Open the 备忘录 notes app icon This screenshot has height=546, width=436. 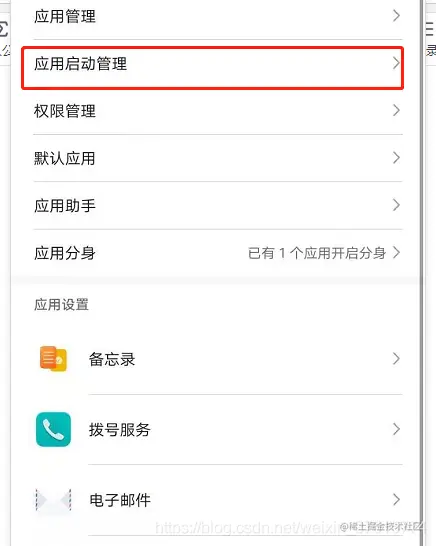pyautogui.click(x=53, y=359)
